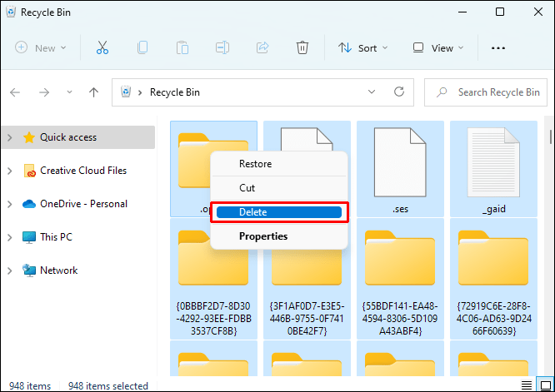Expand the OneDrive - Personal node
The width and height of the screenshot is (555, 392).
pyautogui.click(x=10, y=204)
